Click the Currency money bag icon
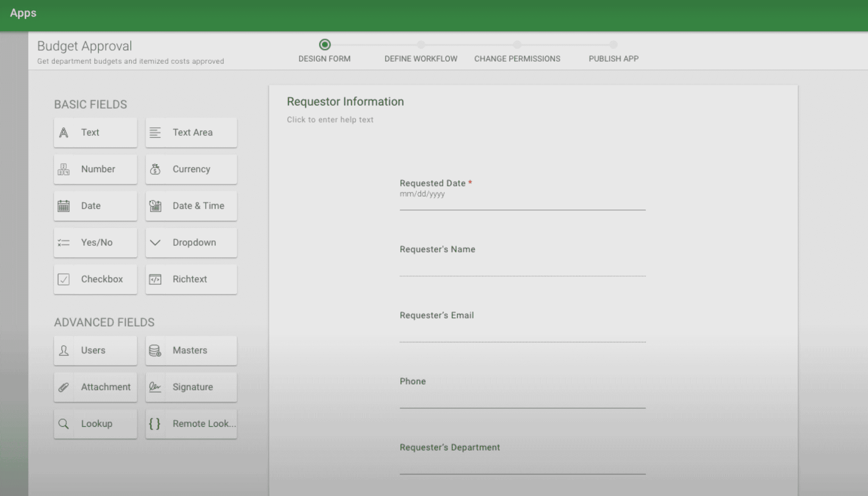This screenshot has width=868, height=496. (155, 169)
